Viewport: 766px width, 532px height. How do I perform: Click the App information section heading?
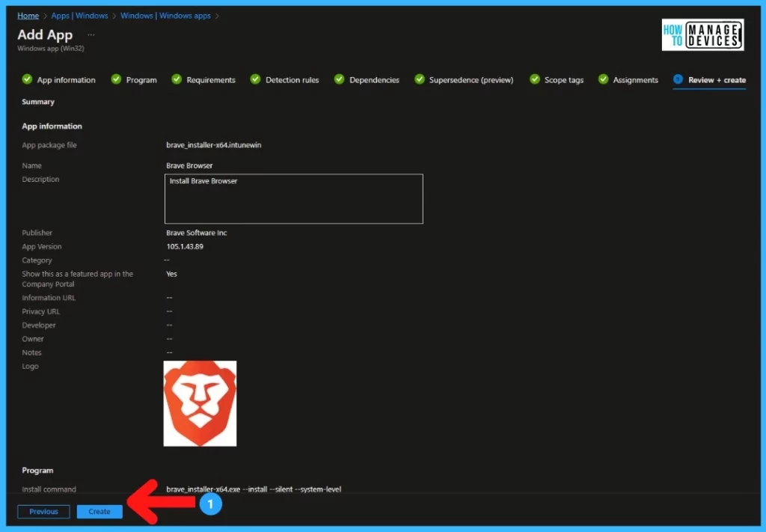click(52, 126)
